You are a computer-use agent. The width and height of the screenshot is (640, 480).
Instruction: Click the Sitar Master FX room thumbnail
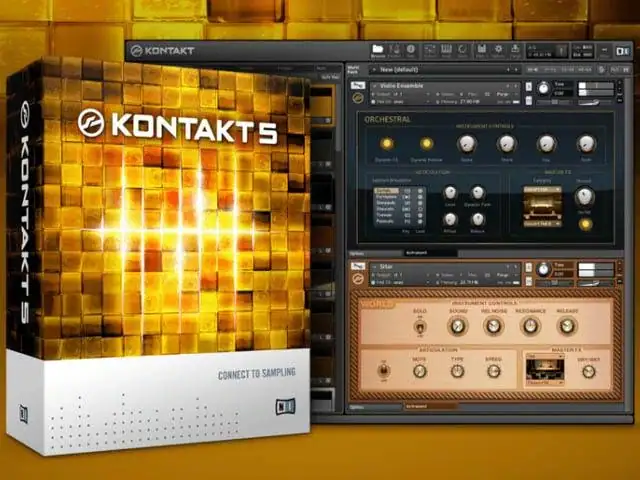click(545, 369)
